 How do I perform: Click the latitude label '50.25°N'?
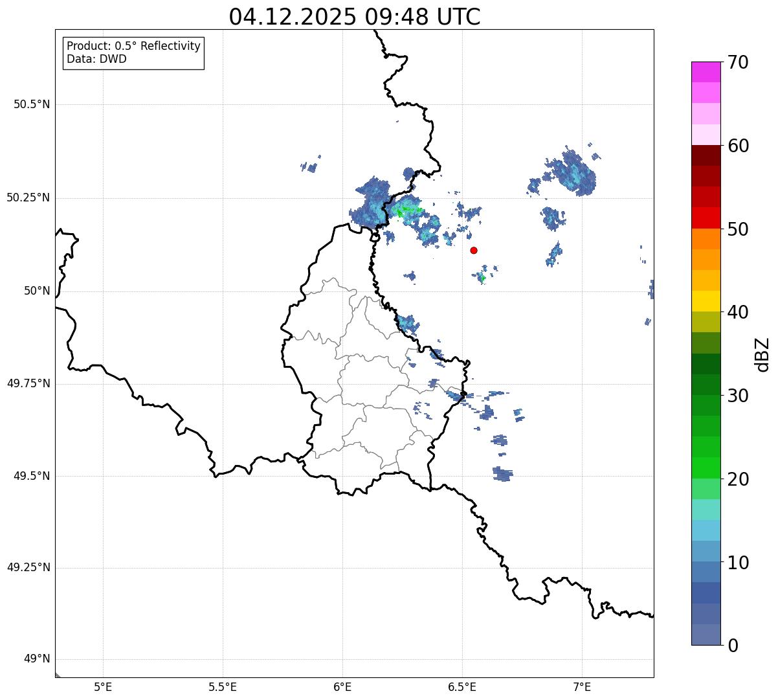(x=28, y=198)
